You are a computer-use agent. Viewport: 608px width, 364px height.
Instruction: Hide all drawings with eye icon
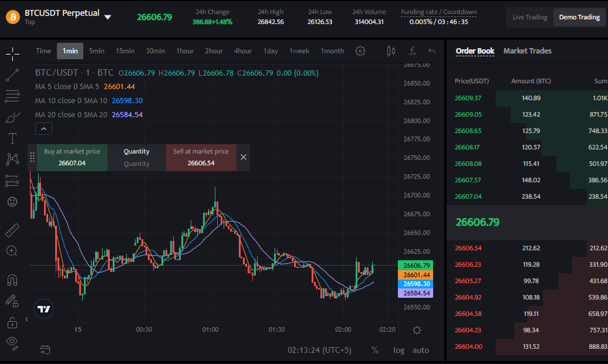(12, 343)
